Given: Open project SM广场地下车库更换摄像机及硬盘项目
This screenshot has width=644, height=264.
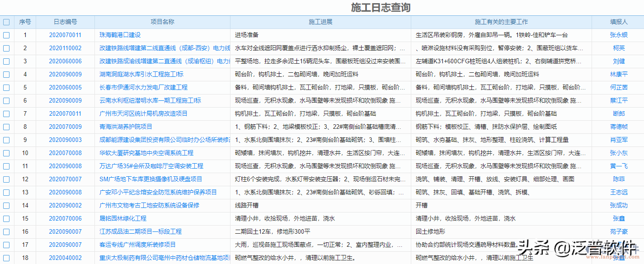Looking at the screenshot, I should [151, 179].
